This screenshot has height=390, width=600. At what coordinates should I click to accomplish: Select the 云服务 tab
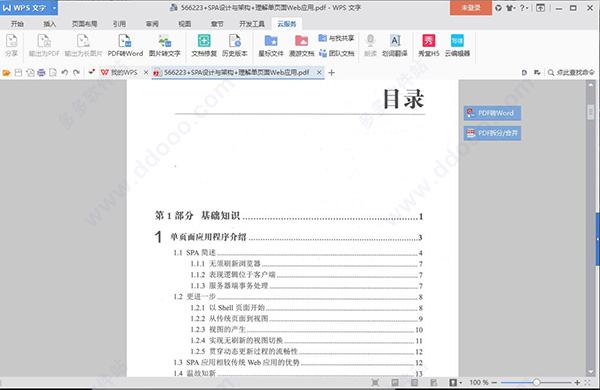(287, 24)
